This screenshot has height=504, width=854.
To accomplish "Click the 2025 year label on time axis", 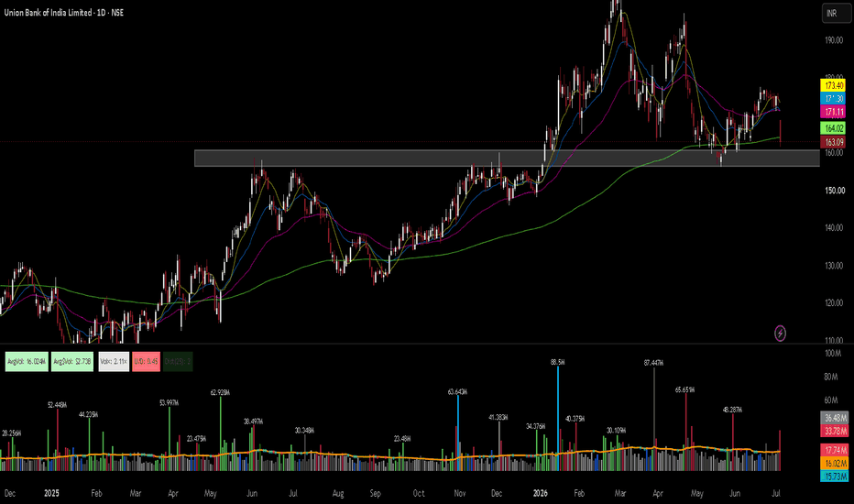I will 51,493.
